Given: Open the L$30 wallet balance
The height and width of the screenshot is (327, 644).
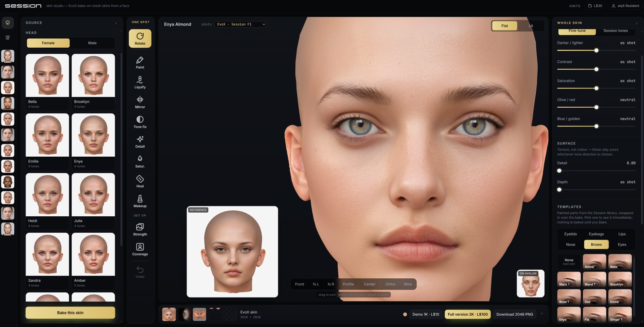Looking at the screenshot, I should (x=595, y=6).
